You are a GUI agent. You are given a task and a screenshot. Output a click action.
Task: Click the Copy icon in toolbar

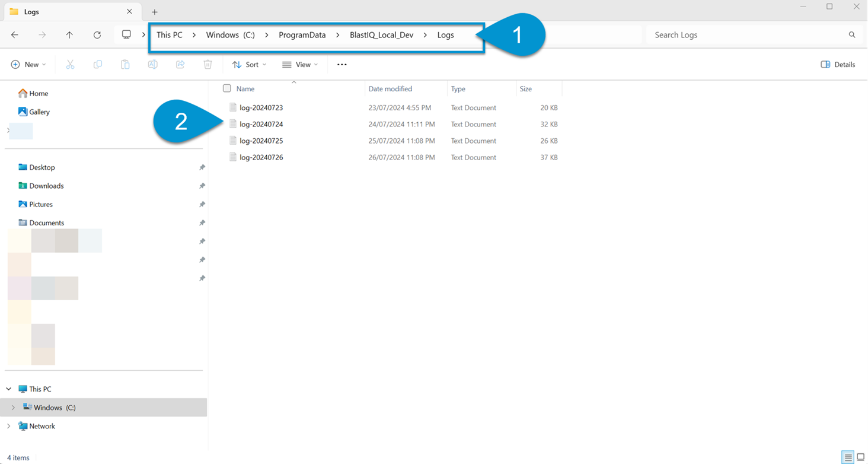(x=98, y=65)
